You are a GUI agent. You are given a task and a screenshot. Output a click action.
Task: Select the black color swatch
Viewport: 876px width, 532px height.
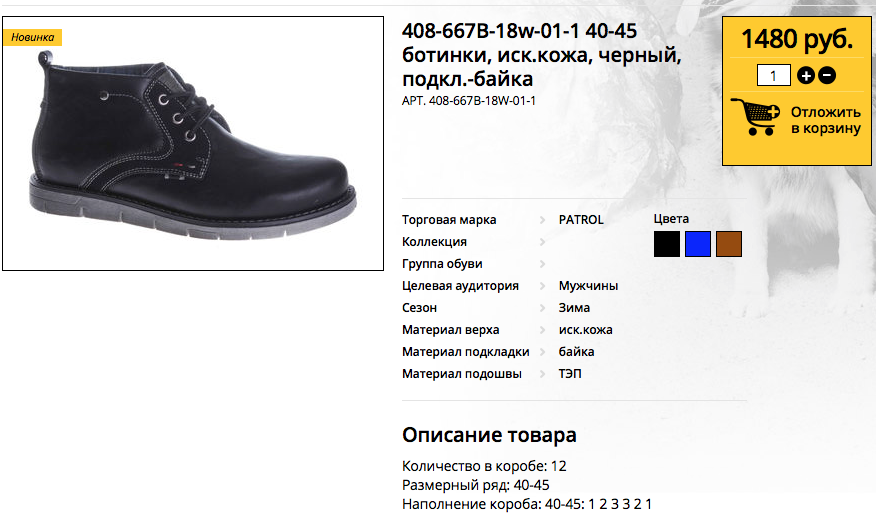(667, 244)
